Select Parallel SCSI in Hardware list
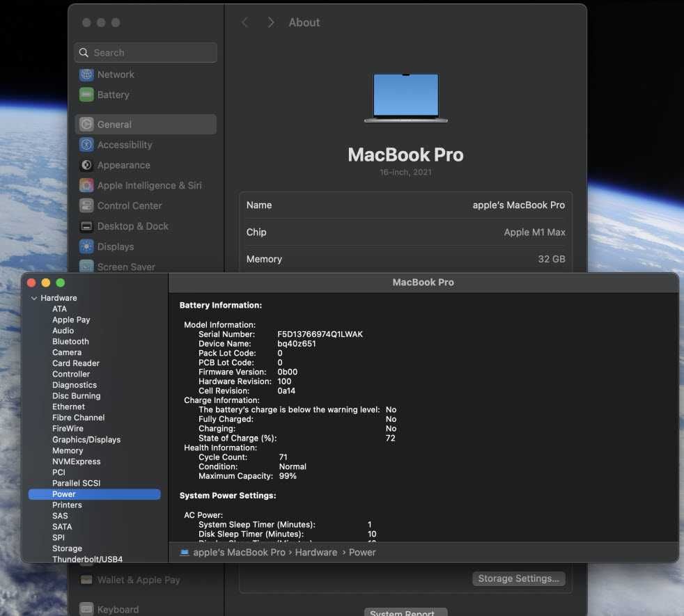Screen dimensions: 684x616 (x=77, y=483)
